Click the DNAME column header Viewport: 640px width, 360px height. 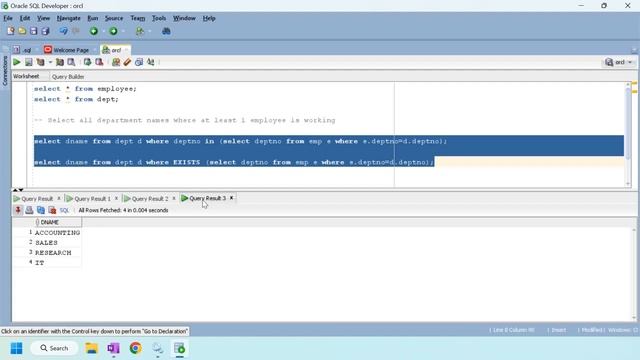tap(58, 222)
